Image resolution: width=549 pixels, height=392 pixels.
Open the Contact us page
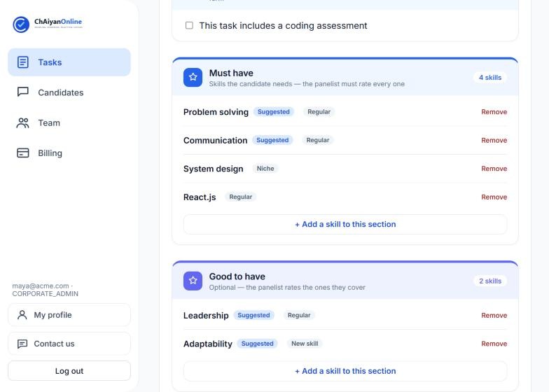(x=69, y=344)
